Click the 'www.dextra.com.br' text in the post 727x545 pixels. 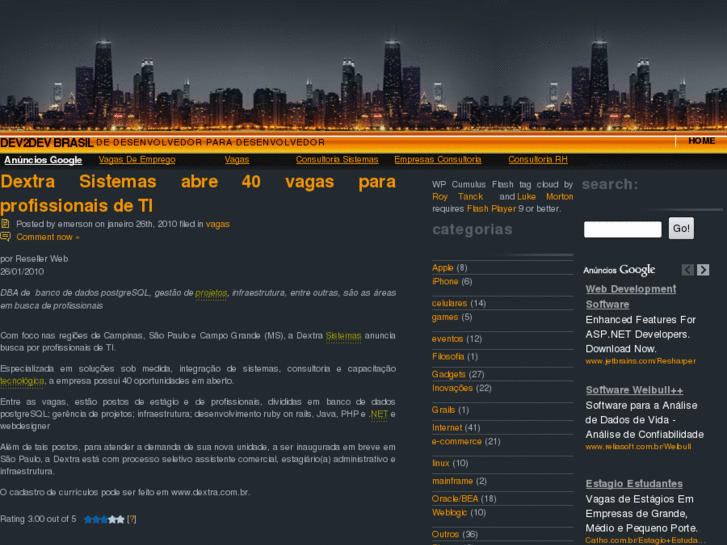[210, 492]
